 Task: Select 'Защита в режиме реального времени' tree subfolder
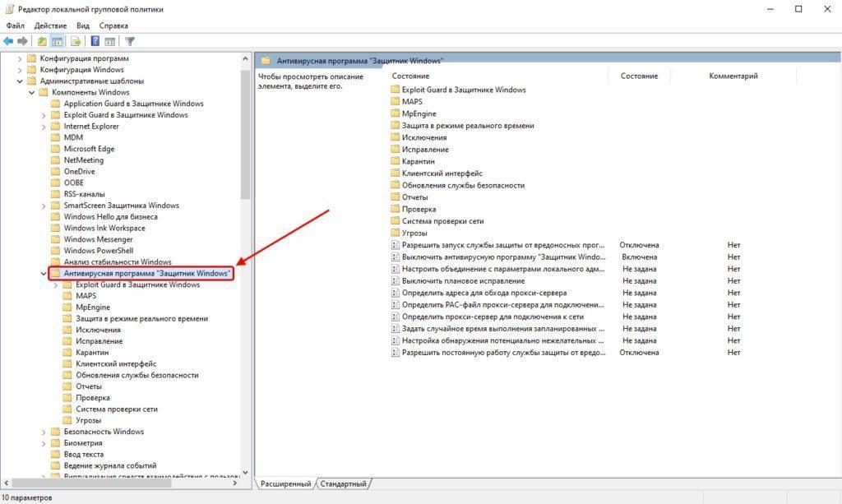pyautogui.click(x=141, y=318)
